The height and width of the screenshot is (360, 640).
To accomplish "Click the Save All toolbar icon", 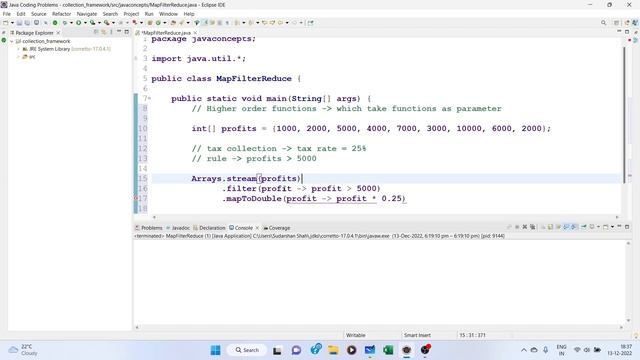I will (27, 23).
